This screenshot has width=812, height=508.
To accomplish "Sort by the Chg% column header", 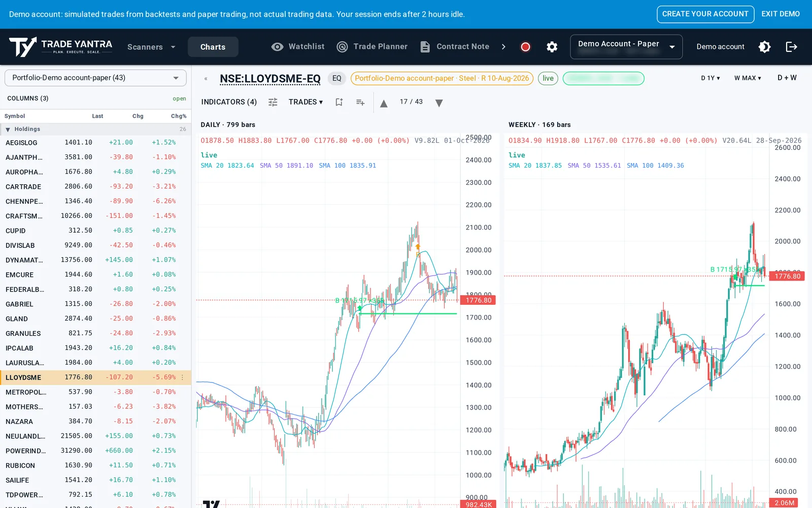I will (x=179, y=116).
